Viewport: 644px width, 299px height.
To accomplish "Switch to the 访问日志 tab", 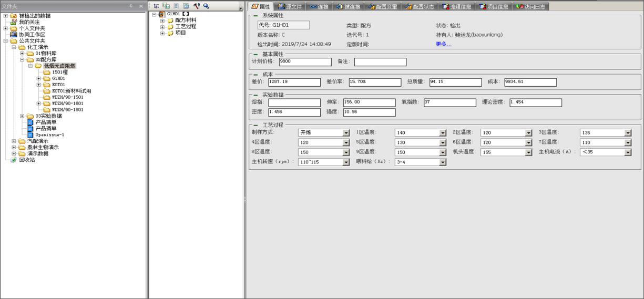I will click(531, 7).
